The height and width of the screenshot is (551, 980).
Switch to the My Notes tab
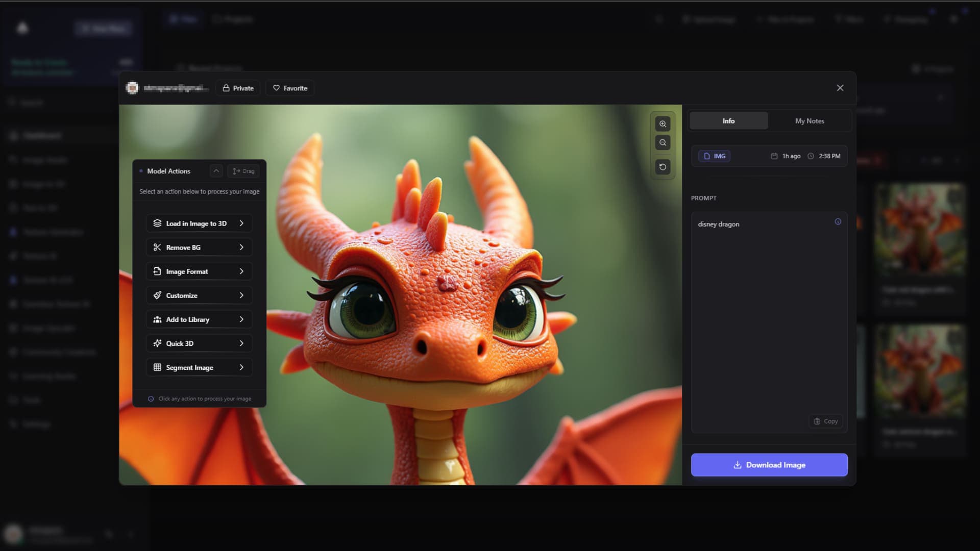tap(810, 120)
